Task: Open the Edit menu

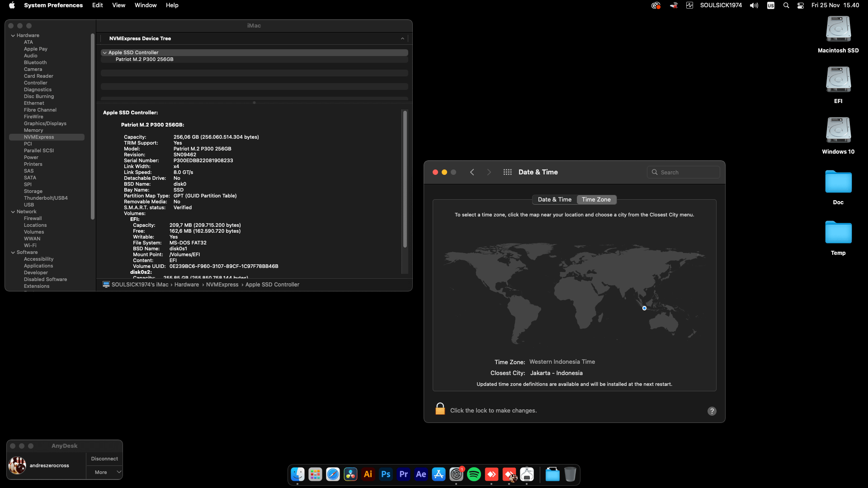Action: click(98, 5)
